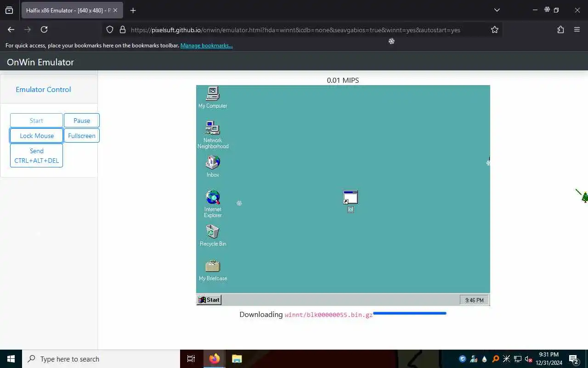The image size is (588, 368).
Task: Open My Computer icon in emulated desktop
Action: click(x=213, y=98)
